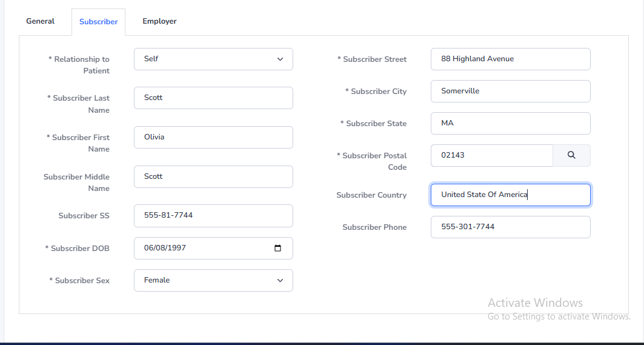Switch to the General tab
The image size is (644, 345).
click(x=40, y=21)
